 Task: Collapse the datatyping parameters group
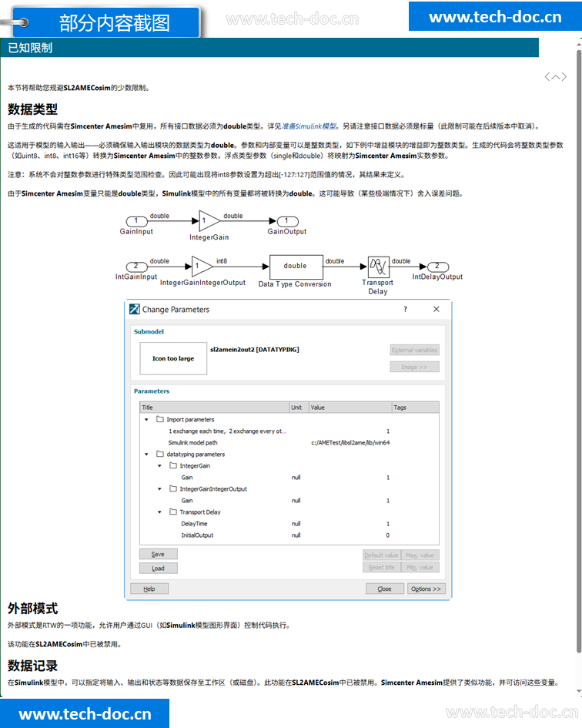(147, 454)
